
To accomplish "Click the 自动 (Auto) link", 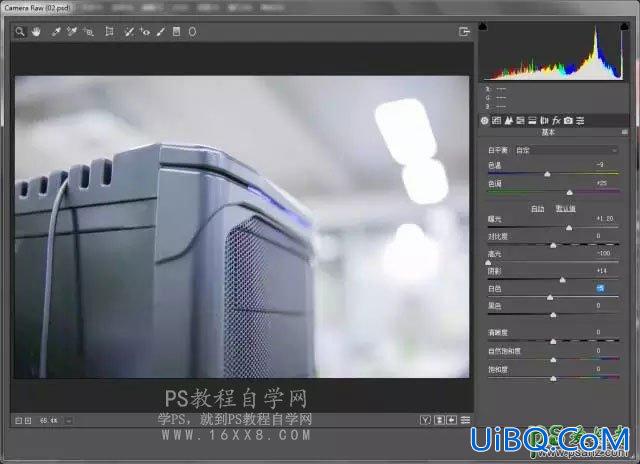I will click(x=538, y=209).
